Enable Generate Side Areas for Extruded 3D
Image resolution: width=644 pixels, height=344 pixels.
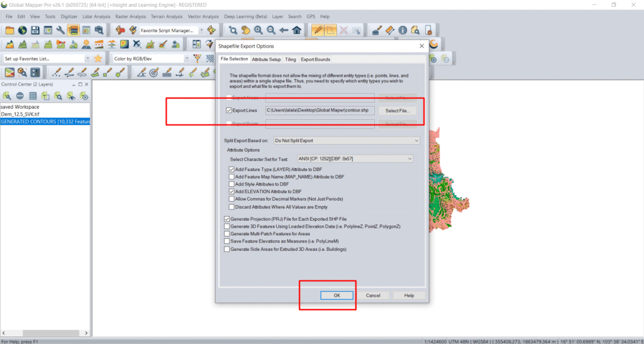pyautogui.click(x=226, y=249)
